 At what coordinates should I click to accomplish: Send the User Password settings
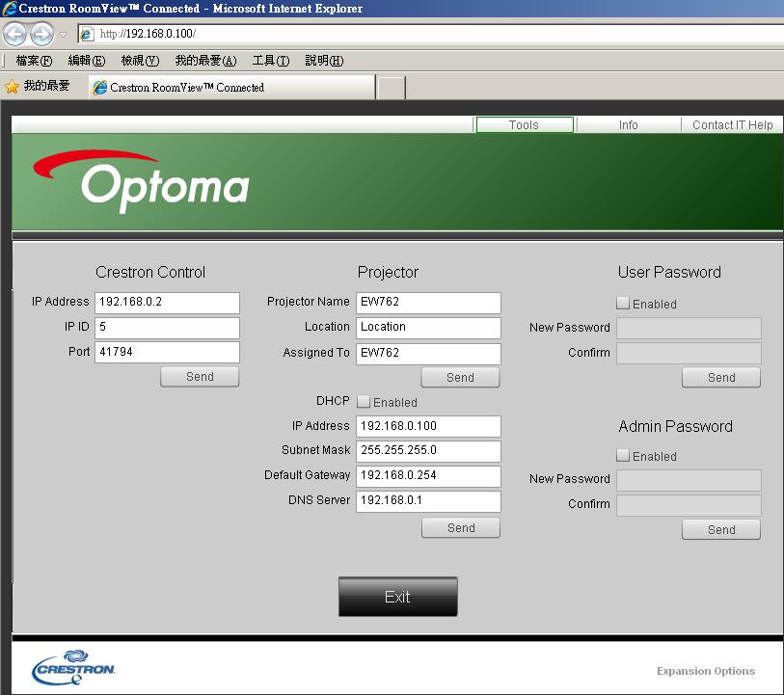(721, 378)
